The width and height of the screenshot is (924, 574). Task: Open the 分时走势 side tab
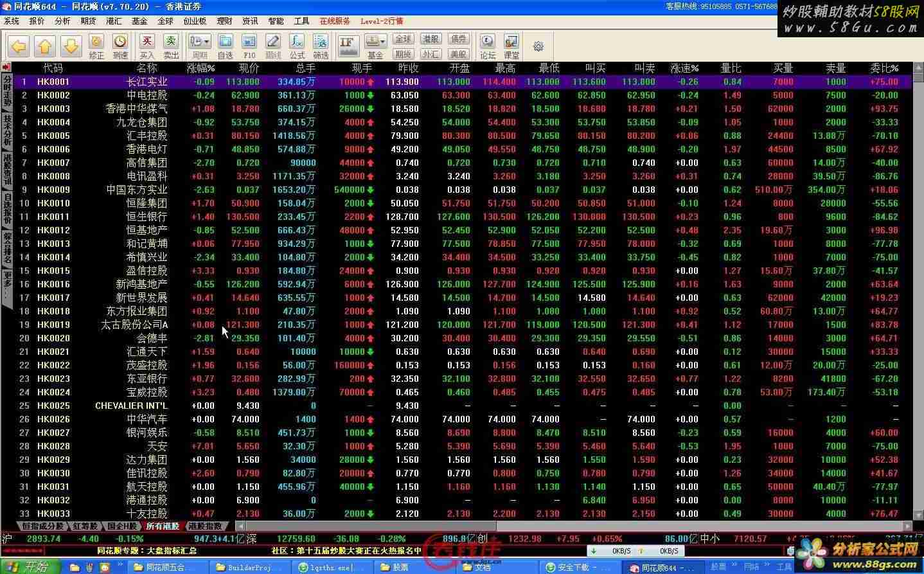click(7, 92)
